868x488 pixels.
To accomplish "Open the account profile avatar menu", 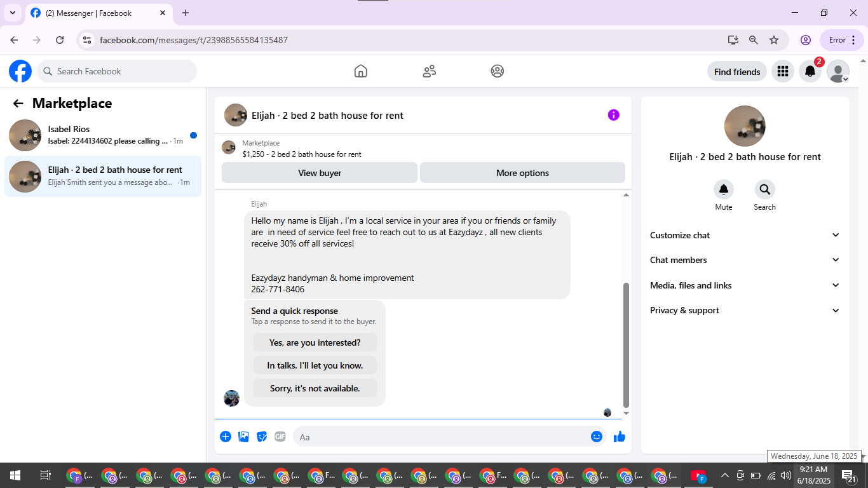I will tap(838, 72).
